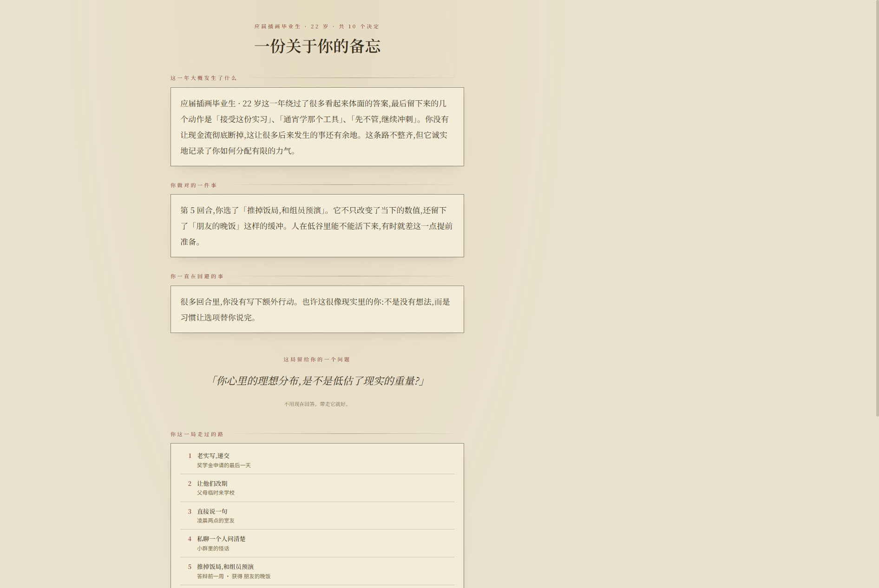Select the section heading 这一年大概发生了什么

[x=203, y=78]
